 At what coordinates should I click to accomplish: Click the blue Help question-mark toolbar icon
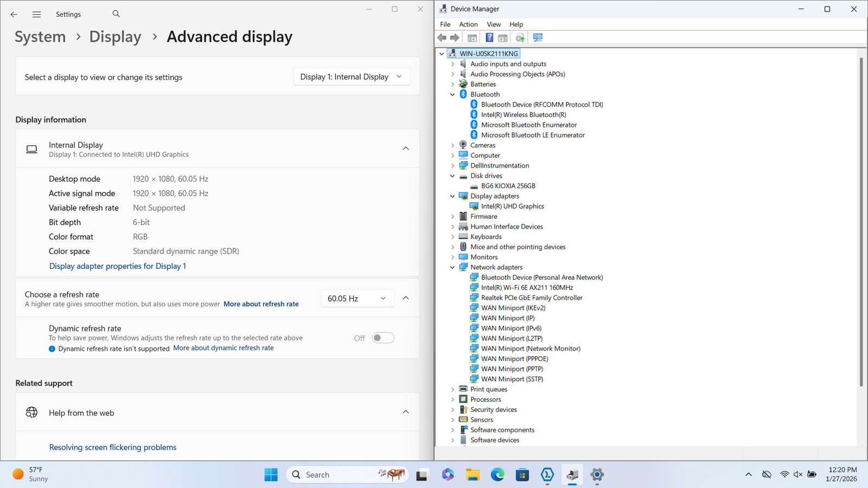[x=489, y=37]
